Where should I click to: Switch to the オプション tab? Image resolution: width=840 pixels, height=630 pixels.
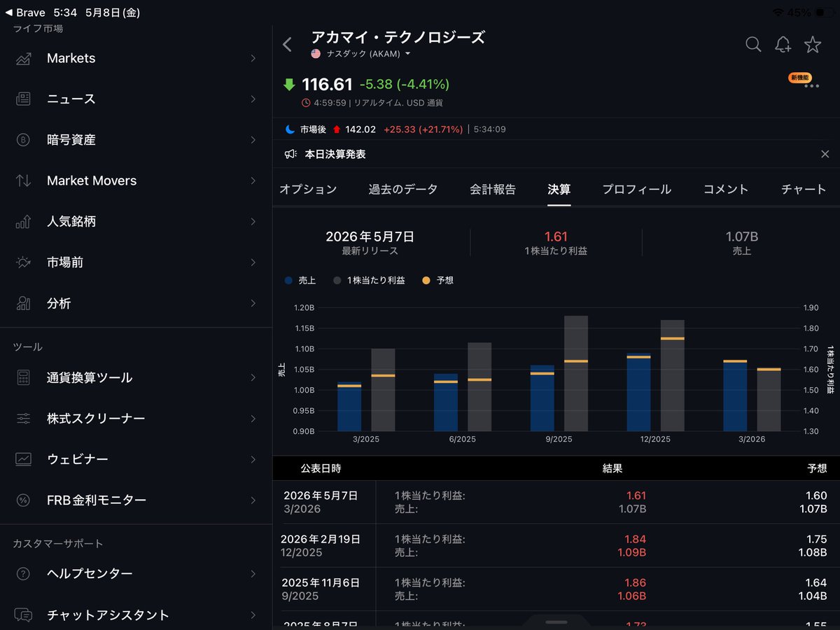click(308, 189)
